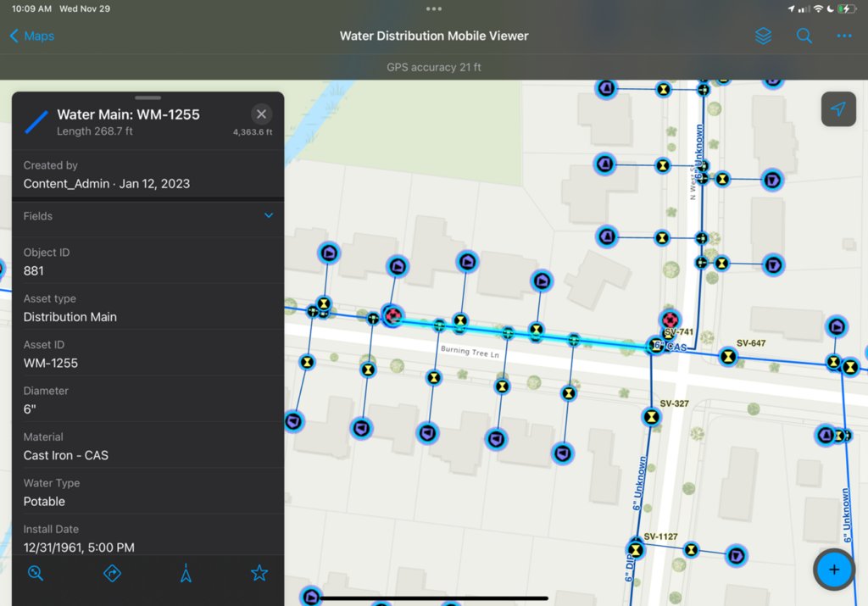Collapse the Fields section chevron
This screenshot has width=868, height=606.
268,215
